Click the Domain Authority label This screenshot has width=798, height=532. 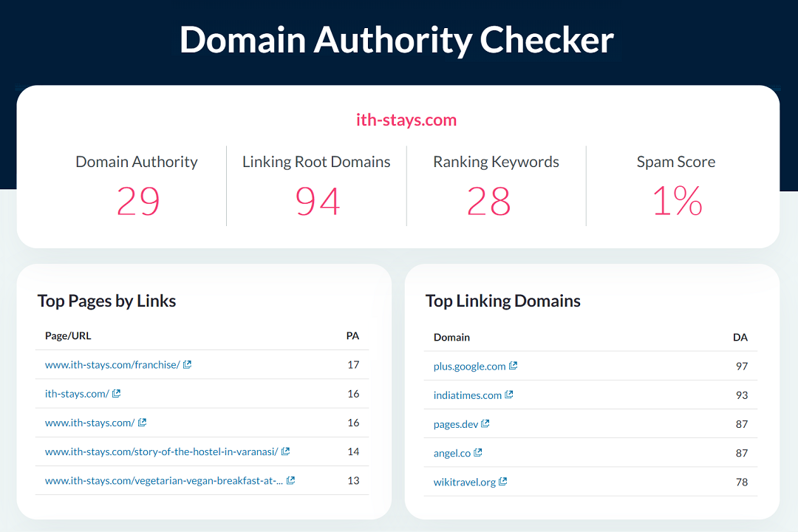(x=137, y=162)
